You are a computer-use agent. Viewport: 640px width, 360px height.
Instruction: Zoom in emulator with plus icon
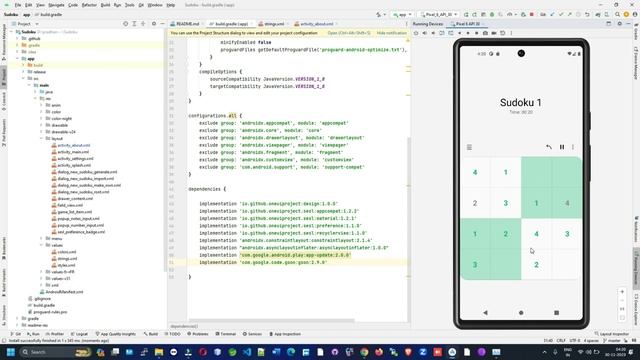[x=622, y=292]
